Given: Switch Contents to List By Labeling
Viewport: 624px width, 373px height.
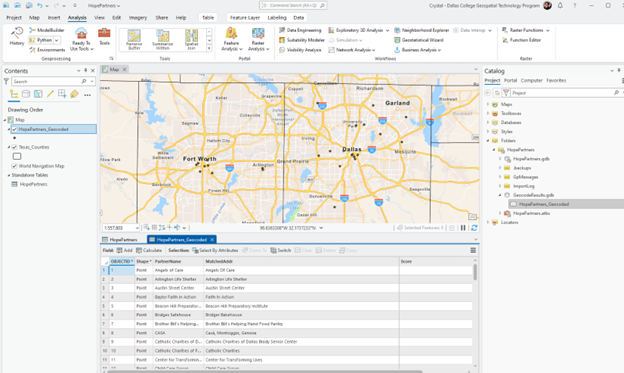Looking at the screenshot, I should [74, 94].
